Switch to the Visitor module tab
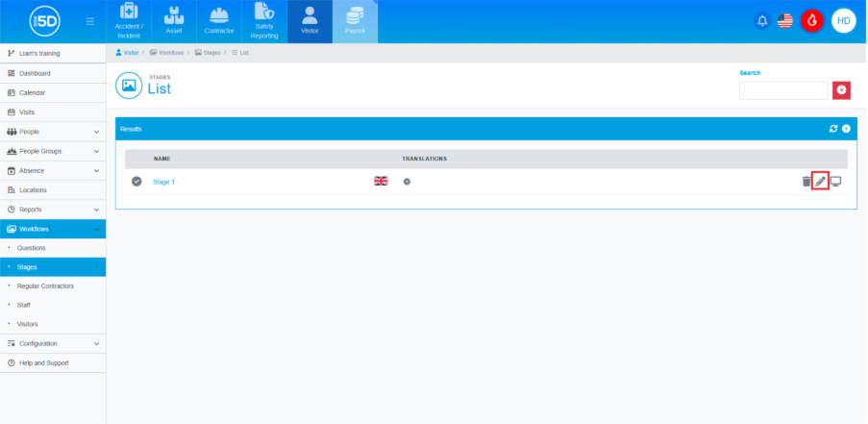Viewport: 868px width, 424px height. tap(309, 21)
